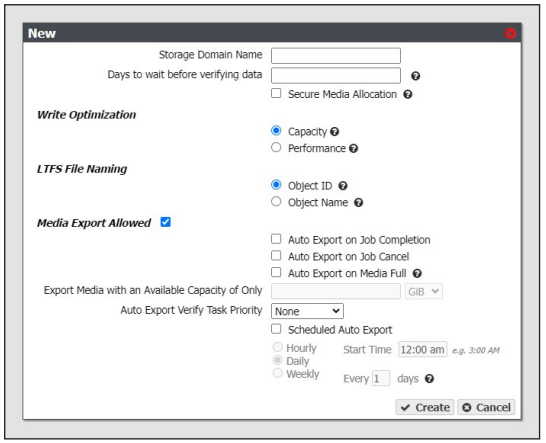The width and height of the screenshot is (546, 443).
Task: Expand the GiB unit dropdown
Action: coord(423,291)
